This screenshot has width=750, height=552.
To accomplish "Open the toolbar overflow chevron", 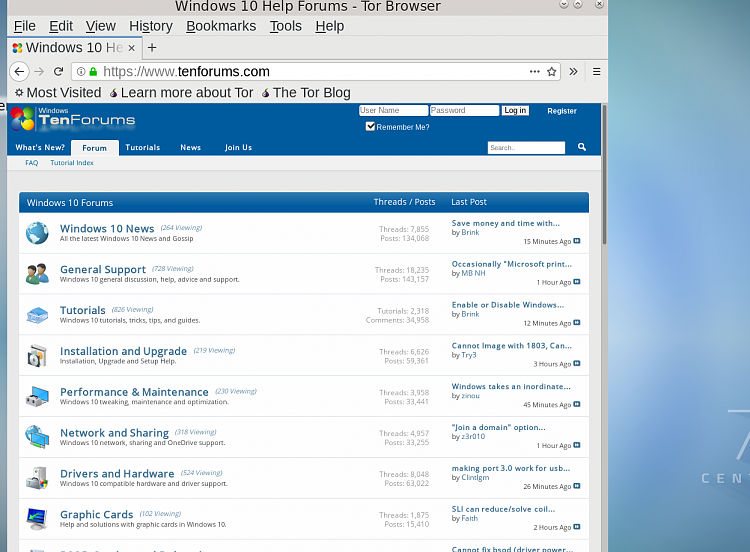I will click(x=573, y=72).
